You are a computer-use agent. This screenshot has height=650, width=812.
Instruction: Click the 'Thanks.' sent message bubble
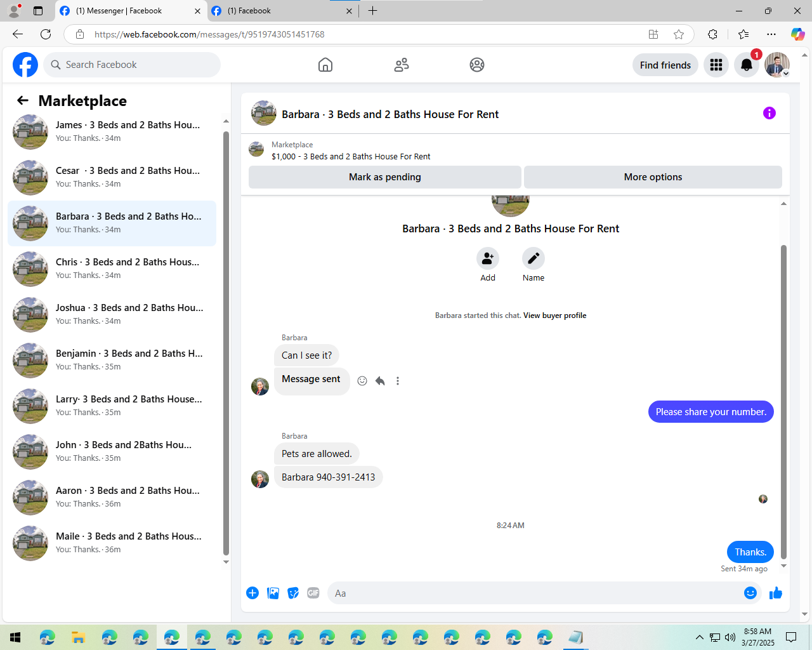coord(750,552)
